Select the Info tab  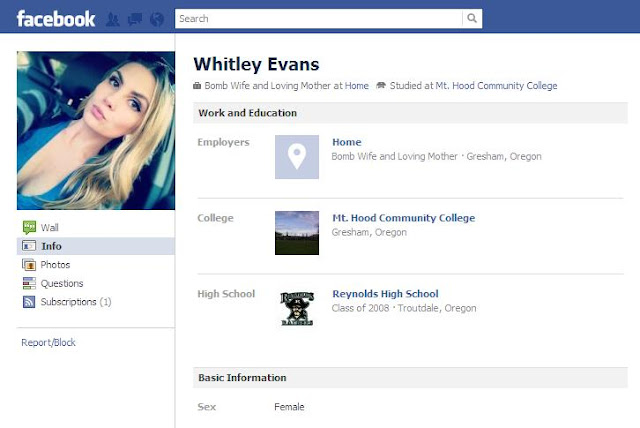tap(96, 246)
